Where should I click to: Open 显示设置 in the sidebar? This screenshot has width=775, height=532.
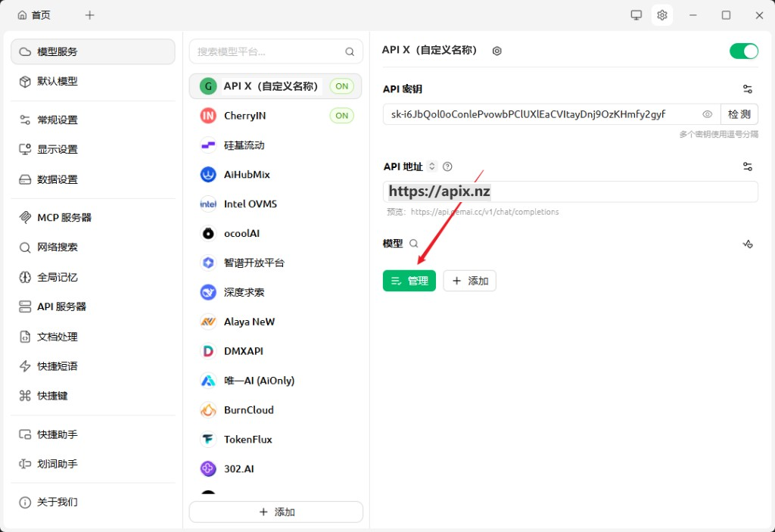tap(93, 149)
